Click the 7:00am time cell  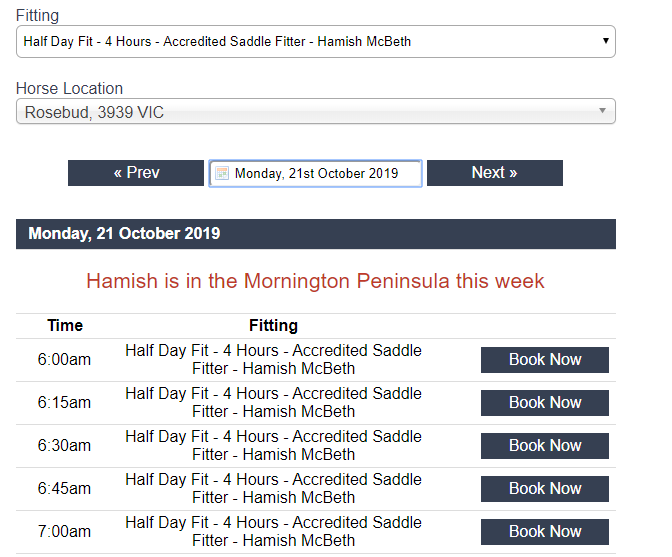coord(64,532)
